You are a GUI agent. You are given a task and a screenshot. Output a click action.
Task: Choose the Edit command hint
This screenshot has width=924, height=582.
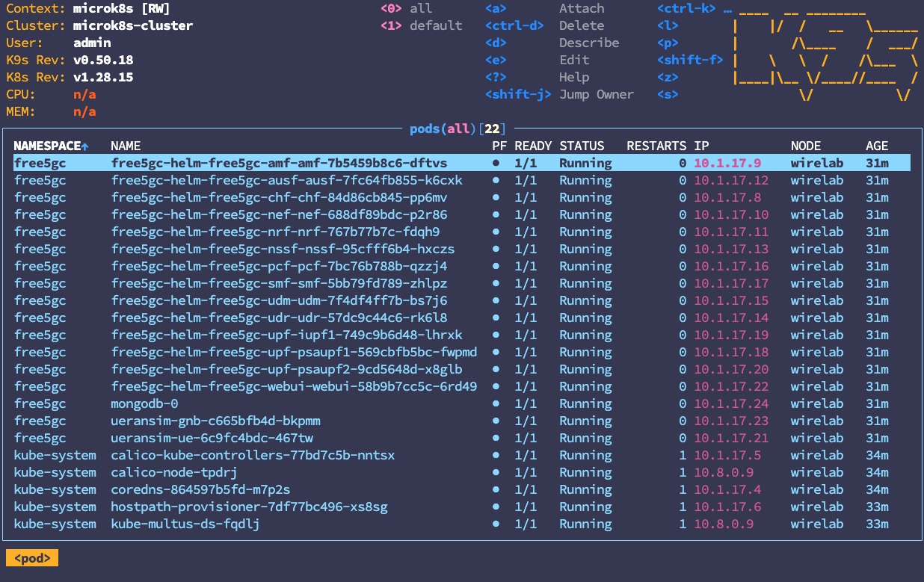click(574, 60)
